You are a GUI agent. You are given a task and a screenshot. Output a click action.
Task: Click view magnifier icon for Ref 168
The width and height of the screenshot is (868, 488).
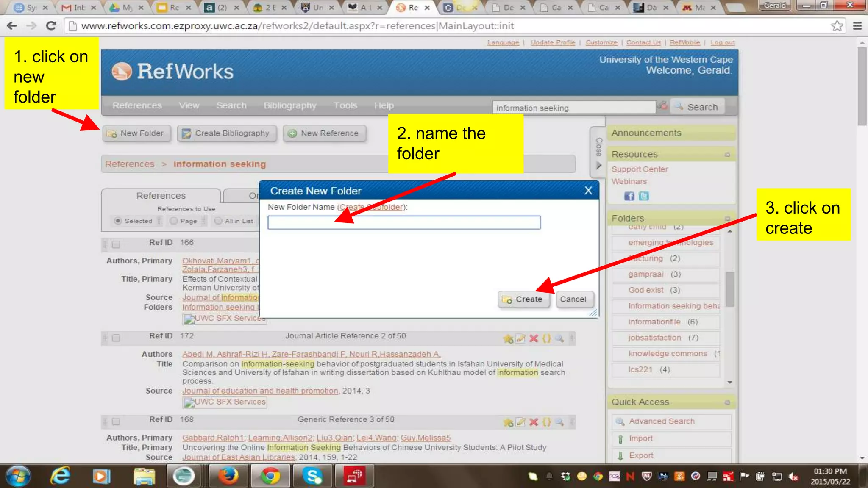click(559, 422)
